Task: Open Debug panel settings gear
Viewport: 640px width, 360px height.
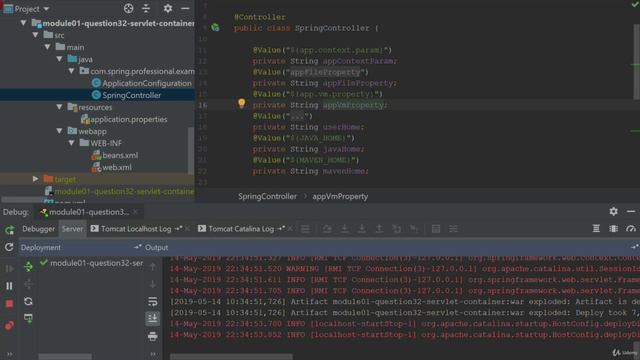Action: point(613,211)
